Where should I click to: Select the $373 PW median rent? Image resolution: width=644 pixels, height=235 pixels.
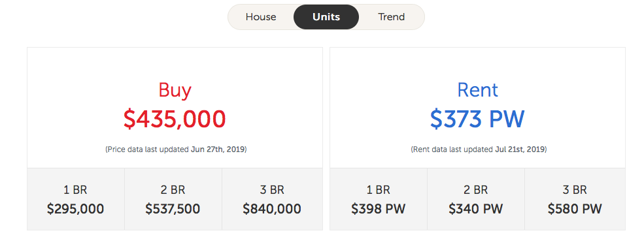coord(477,119)
